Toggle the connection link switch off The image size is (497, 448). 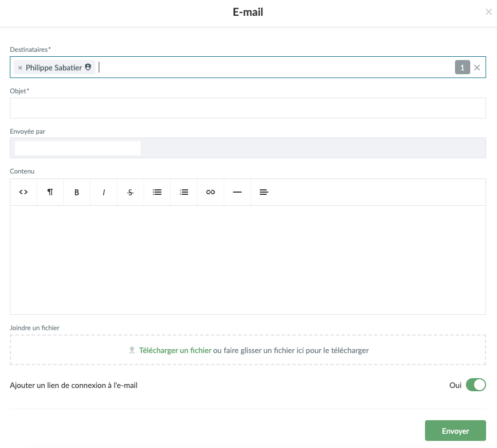[x=475, y=385]
